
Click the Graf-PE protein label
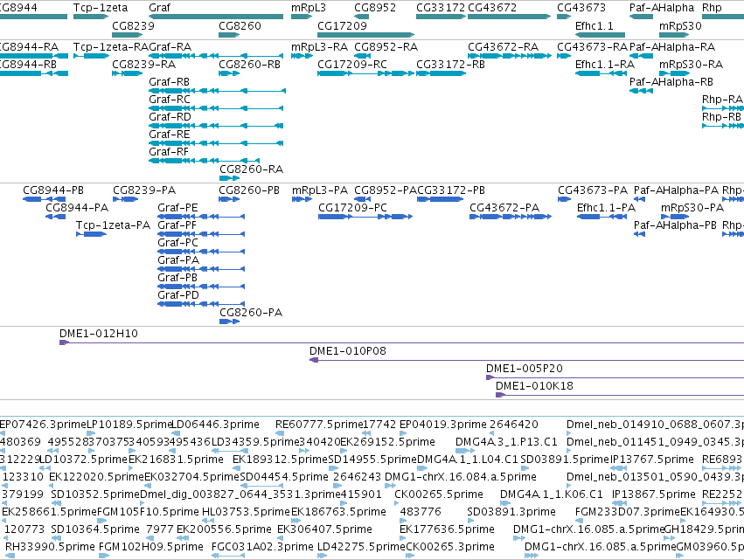click(x=177, y=207)
